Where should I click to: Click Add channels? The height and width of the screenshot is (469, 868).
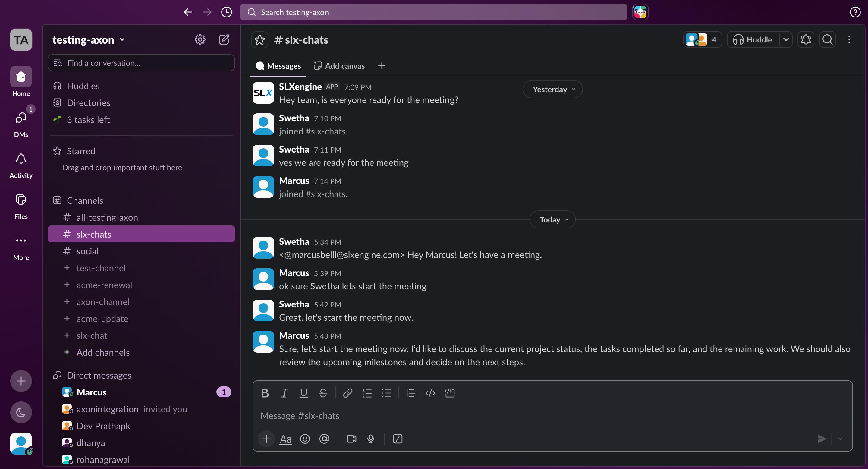point(141,352)
